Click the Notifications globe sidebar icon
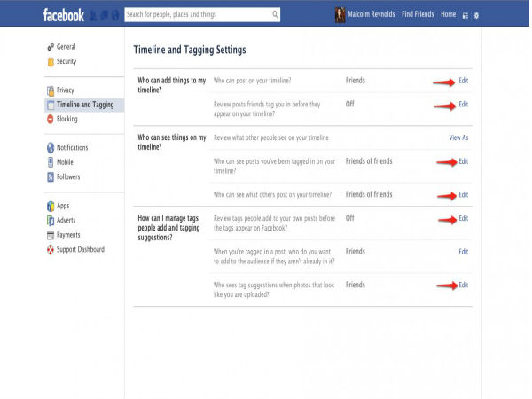 pos(51,147)
